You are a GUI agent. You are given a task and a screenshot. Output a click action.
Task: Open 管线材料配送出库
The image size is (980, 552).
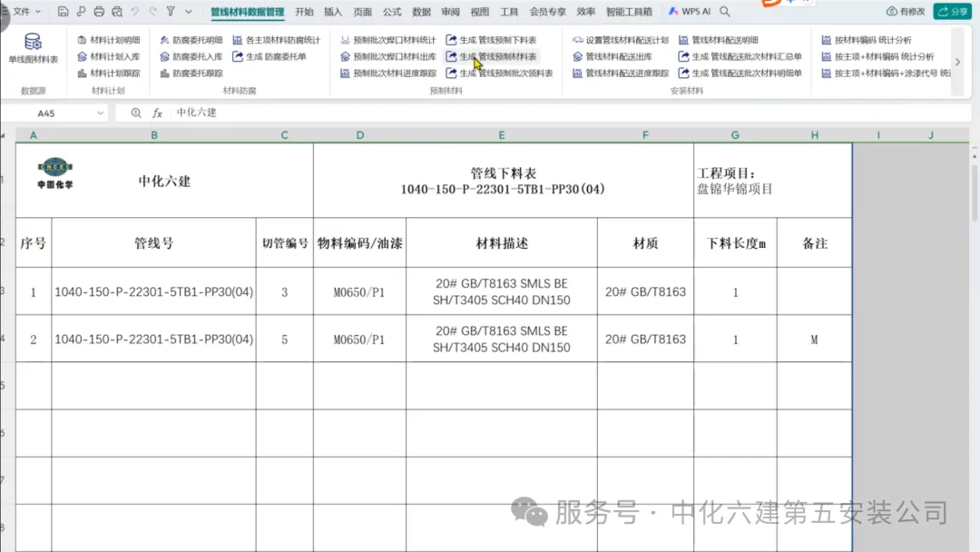(x=612, y=56)
